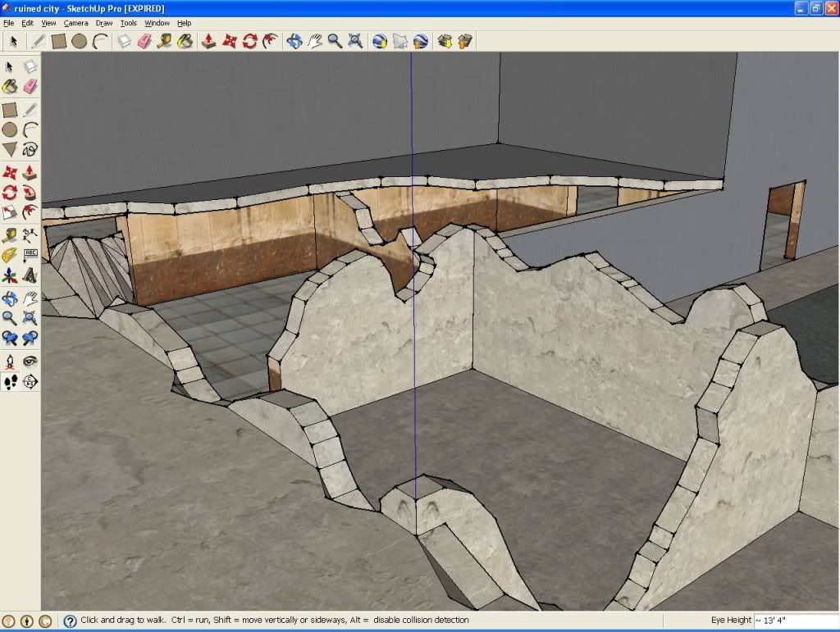Select Tape Measure in the top toolbar

164,41
